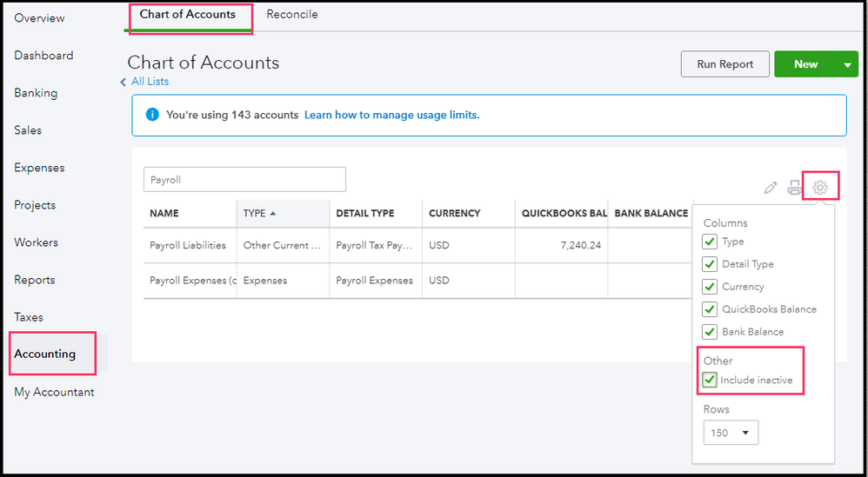Open My Accountant in the sidebar

coord(54,393)
